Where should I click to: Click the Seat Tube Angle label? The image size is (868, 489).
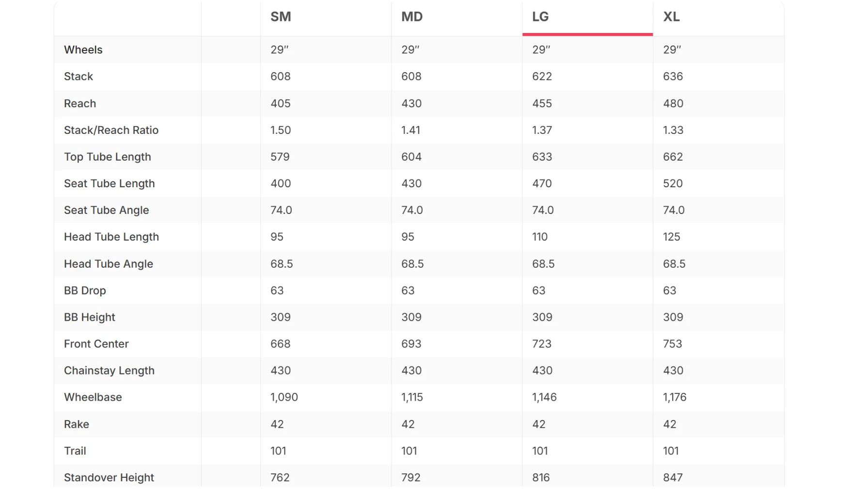pyautogui.click(x=107, y=210)
